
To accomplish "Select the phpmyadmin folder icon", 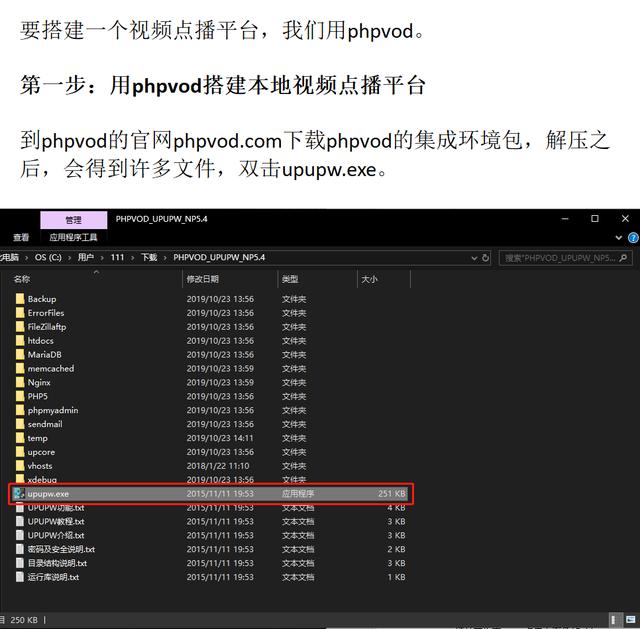I will tap(20, 410).
